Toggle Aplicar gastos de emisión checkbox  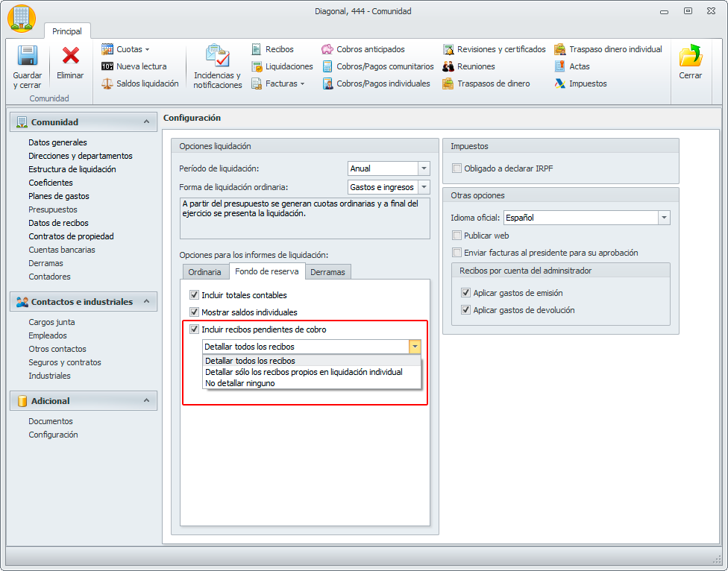(465, 292)
